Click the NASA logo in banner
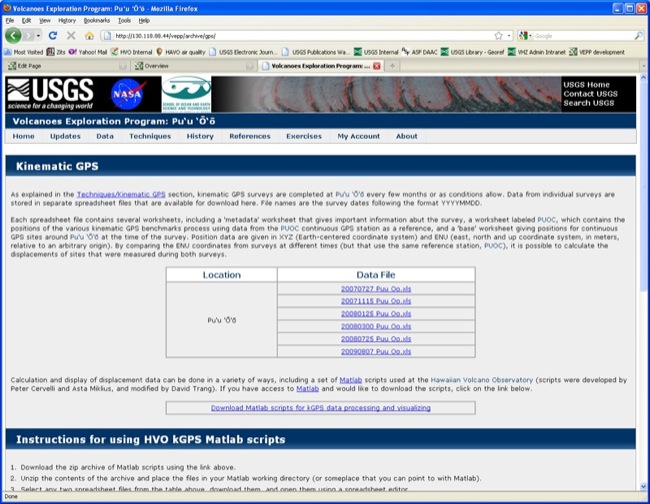This screenshot has width=650, height=504. [x=128, y=94]
